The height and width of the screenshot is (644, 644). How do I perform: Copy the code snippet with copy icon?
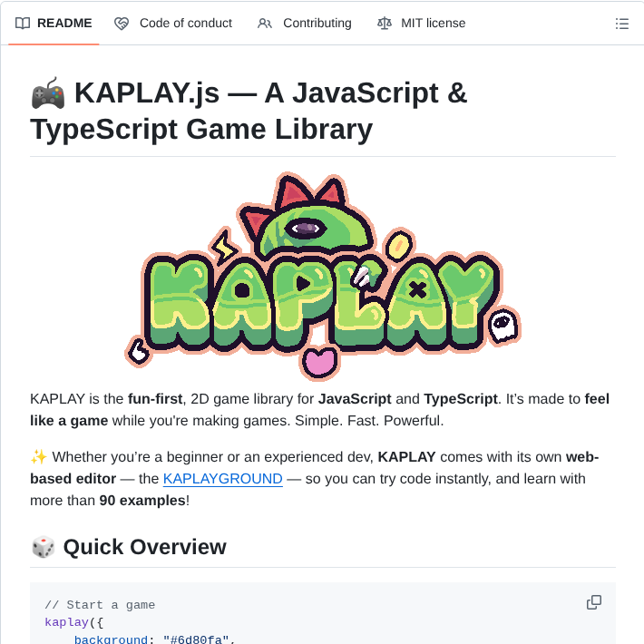point(594,602)
